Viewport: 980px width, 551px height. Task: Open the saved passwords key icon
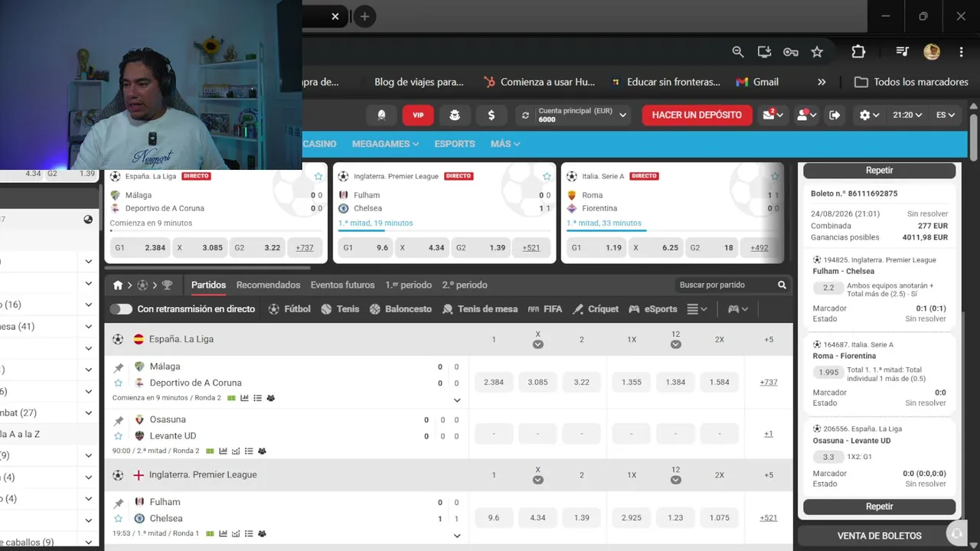(x=791, y=52)
